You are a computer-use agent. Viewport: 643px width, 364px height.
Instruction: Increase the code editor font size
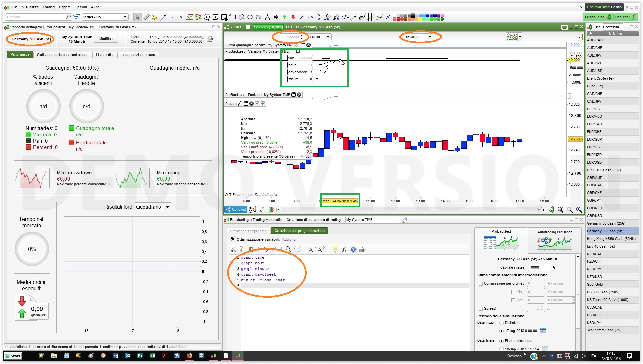(321, 249)
